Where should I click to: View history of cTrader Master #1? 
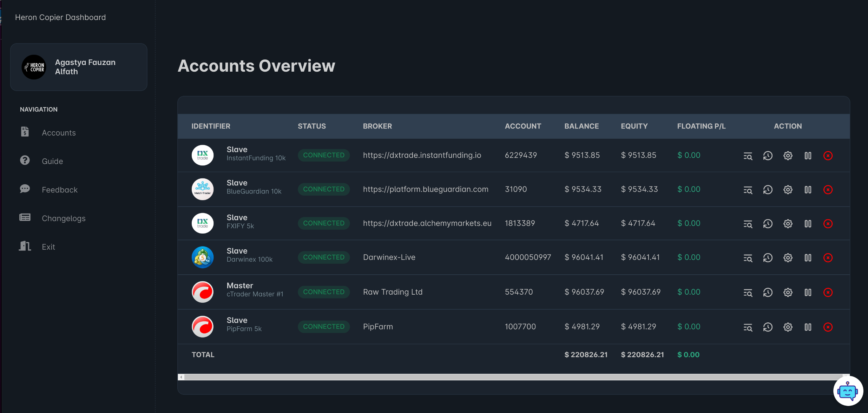pos(768,292)
